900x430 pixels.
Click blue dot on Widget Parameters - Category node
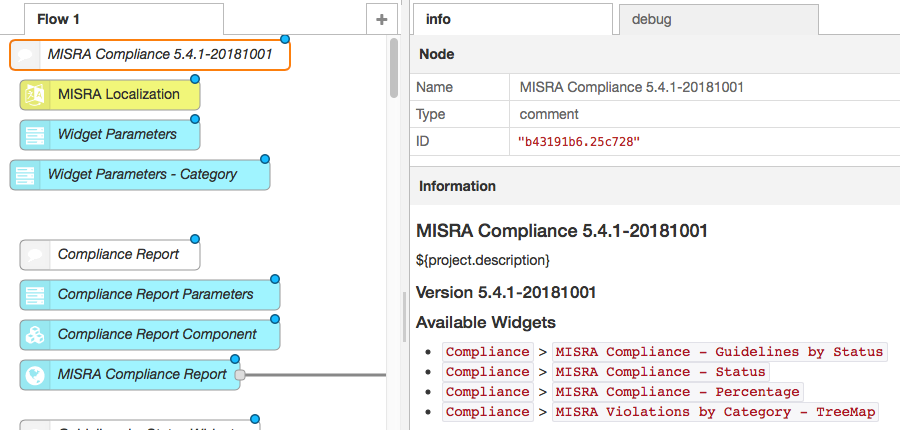click(x=265, y=158)
